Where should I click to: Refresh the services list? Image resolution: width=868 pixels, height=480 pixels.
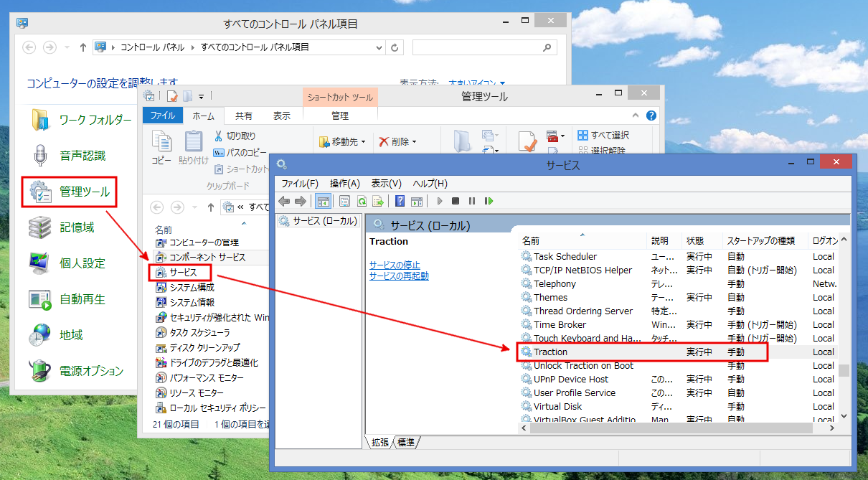[x=363, y=201]
